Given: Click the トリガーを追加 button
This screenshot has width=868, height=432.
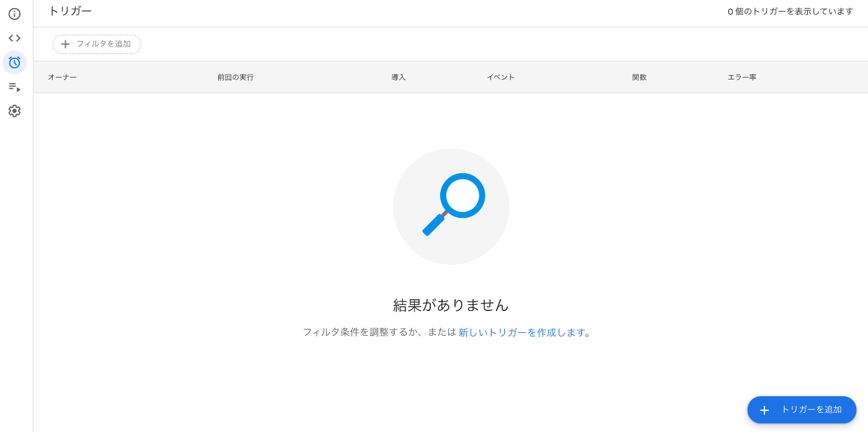Looking at the screenshot, I should [x=802, y=410].
